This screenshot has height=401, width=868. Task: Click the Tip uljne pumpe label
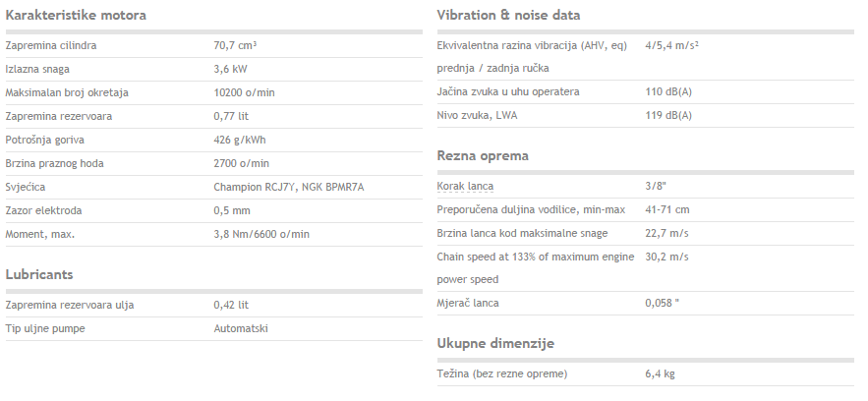45,328
